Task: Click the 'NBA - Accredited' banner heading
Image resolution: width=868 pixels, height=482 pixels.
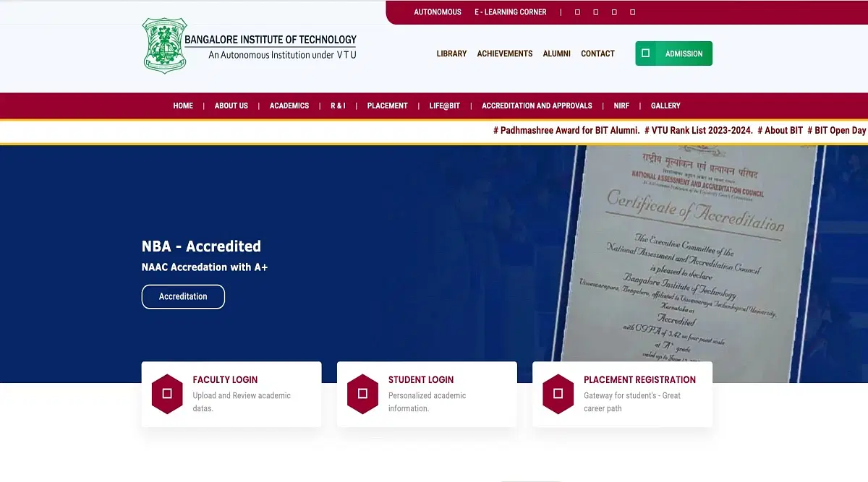Action: 201,246
